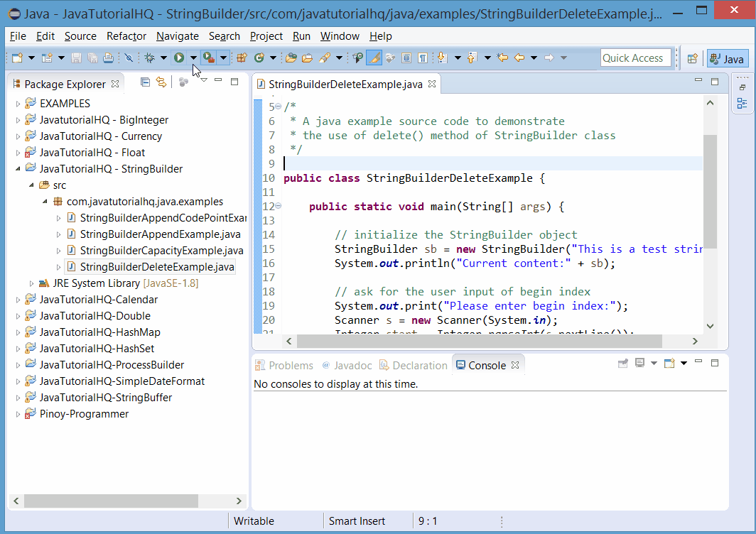Open the Refactor menu
This screenshot has width=756, height=534.
coord(126,36)
